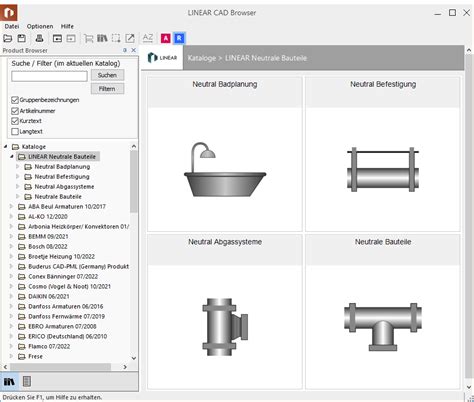Open the Neutral Abgassysteme flue pipe thumbnail
Screen dimensions: 474x402
(225, 327)
